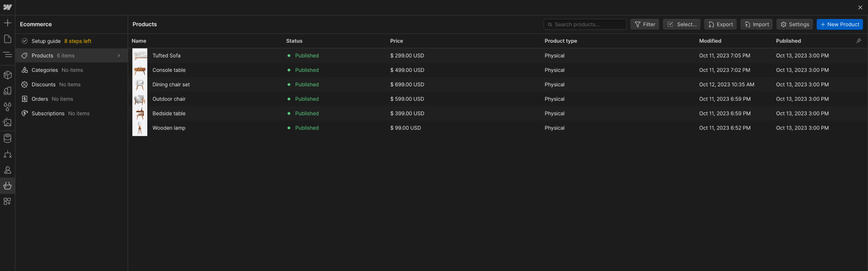Create a New Product
This screenshot has height=271, width=868.
click(x=840, y=24)
